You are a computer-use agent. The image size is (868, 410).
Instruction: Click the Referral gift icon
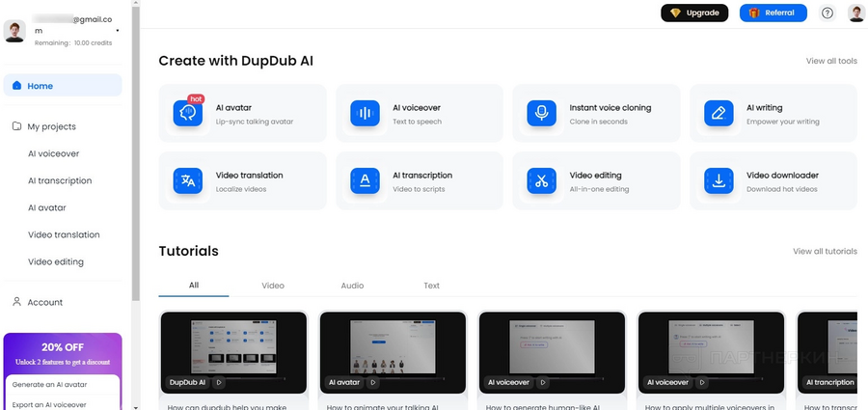[754, 13]
